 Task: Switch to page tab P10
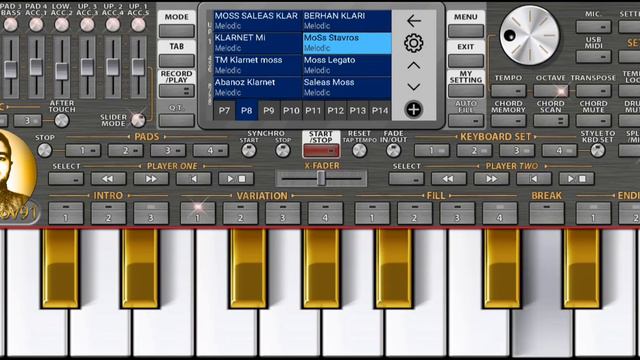291,111
